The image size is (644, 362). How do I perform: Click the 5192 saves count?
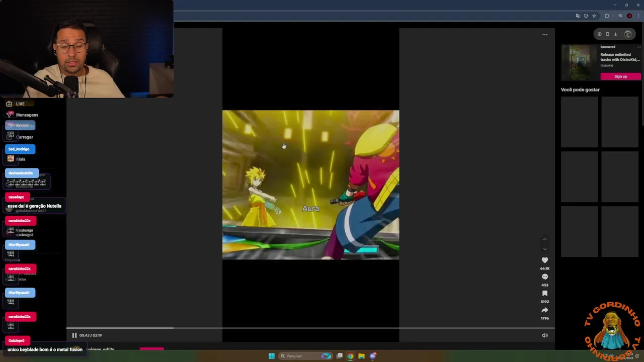pos(545,302)
